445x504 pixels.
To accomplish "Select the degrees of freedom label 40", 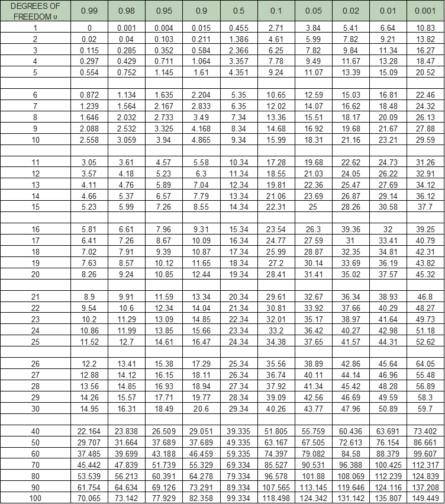I will pyautogui.click(x=36, y=431).
